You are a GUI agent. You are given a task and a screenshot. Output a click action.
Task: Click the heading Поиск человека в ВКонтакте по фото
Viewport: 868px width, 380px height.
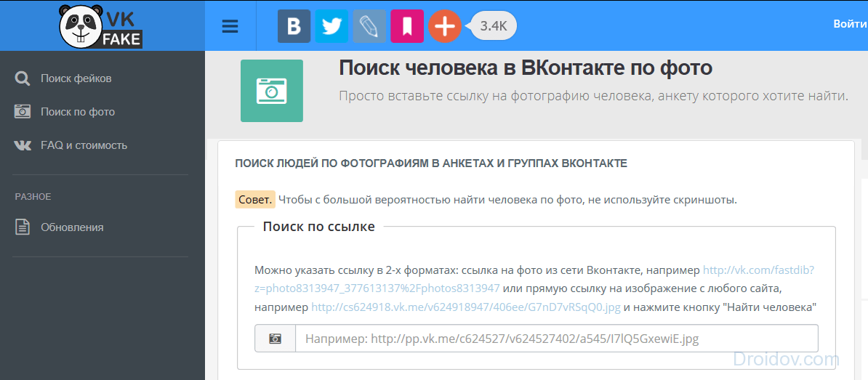(x=526, y=68)
